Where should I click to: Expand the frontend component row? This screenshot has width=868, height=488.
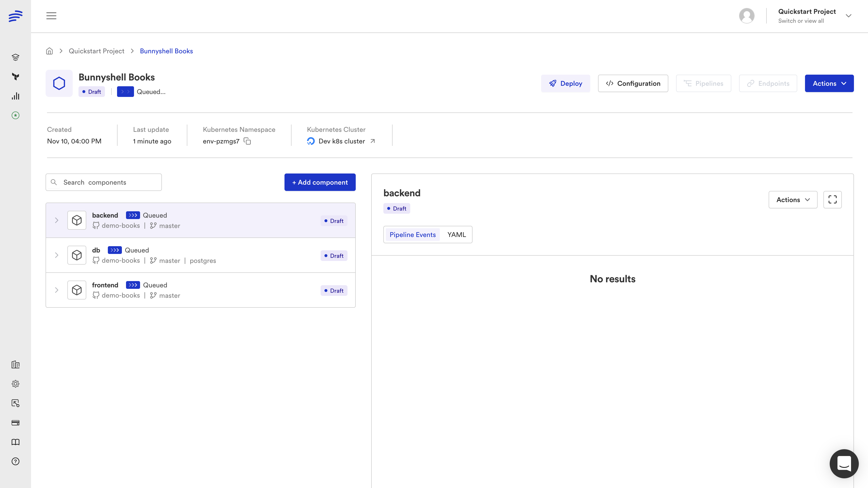[57, 290]
